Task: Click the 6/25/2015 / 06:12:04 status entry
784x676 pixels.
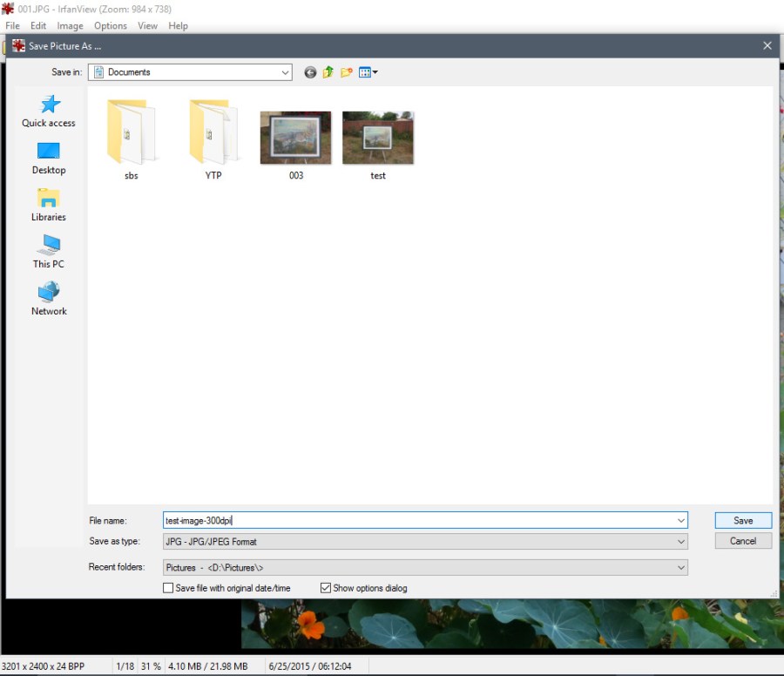Action: (310, 666)
